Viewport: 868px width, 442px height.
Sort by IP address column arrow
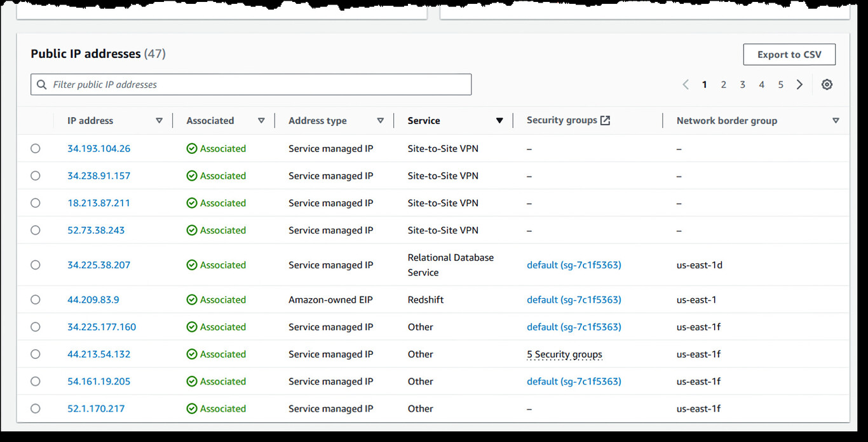point(159,121)
